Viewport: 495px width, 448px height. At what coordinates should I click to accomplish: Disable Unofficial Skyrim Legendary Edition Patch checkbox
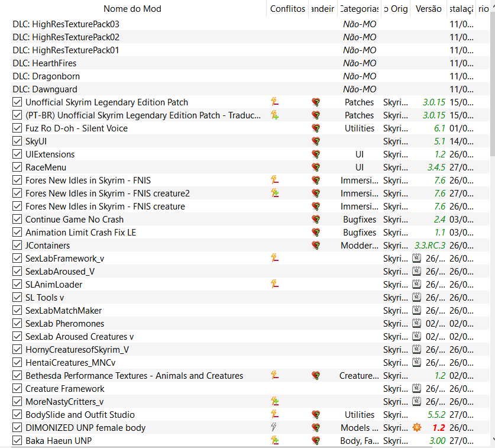(17, 102)
